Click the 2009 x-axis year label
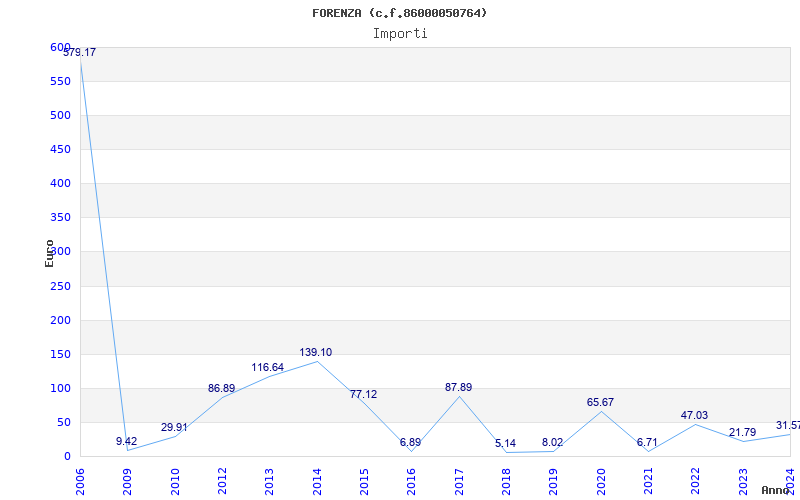The image size is (800, 500). pos(128,482)
